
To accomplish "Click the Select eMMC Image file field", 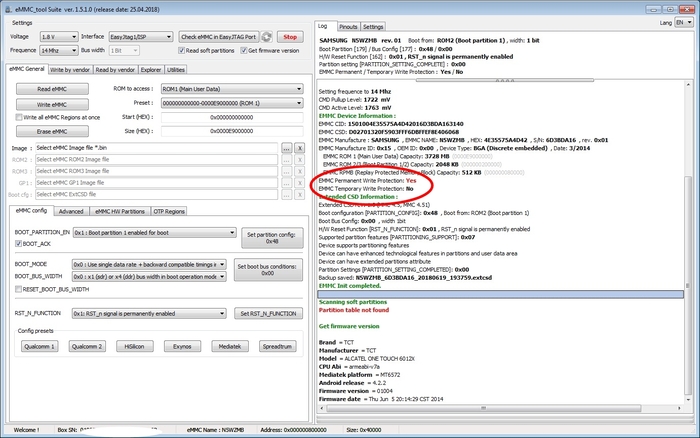I will 156,148.
